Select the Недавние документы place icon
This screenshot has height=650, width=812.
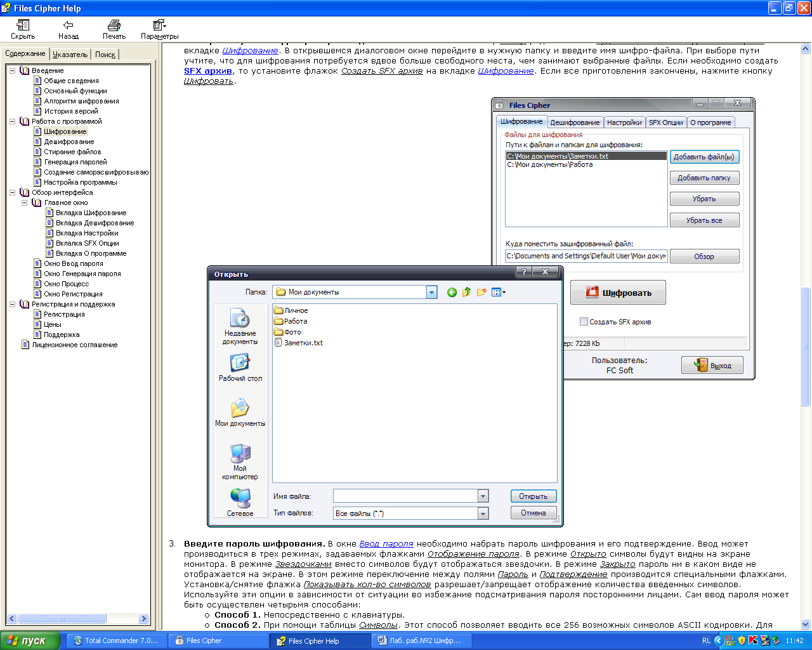click(x=240, y=326)
